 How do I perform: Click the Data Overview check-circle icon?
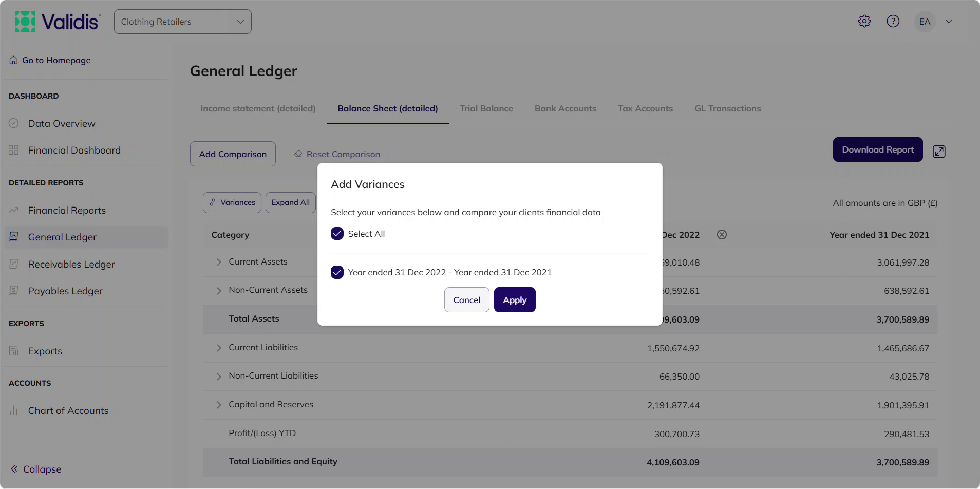coord(14,123)
